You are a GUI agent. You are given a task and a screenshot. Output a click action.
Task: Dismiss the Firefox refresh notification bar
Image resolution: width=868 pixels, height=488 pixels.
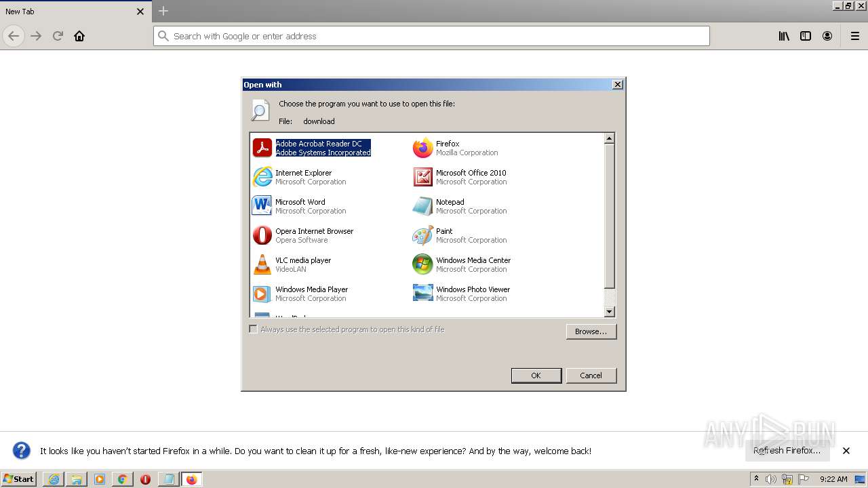(x=846, y=451)
